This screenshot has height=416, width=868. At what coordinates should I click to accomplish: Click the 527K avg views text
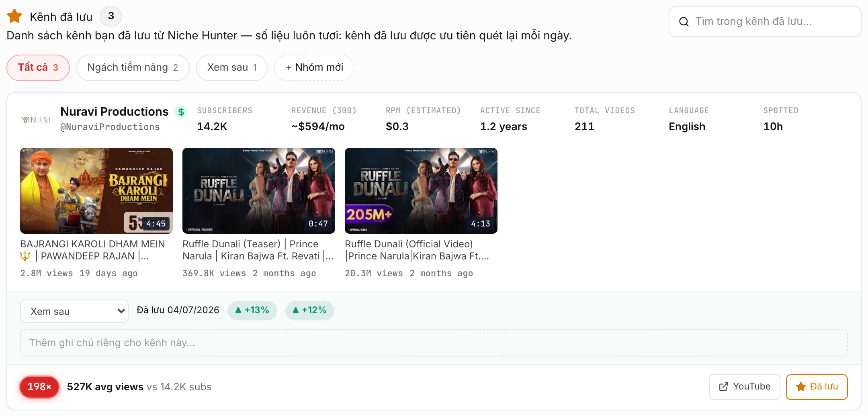105,387
